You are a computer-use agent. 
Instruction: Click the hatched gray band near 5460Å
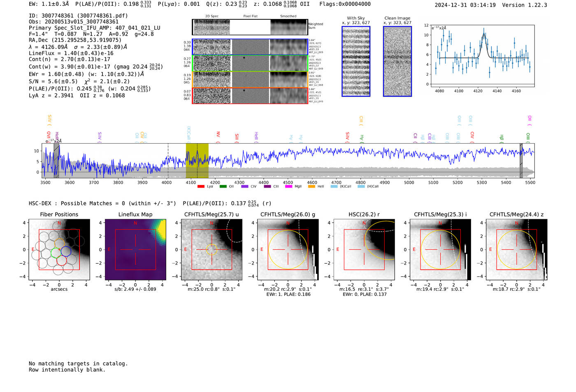pyautogui.click(x=521, y=160)
